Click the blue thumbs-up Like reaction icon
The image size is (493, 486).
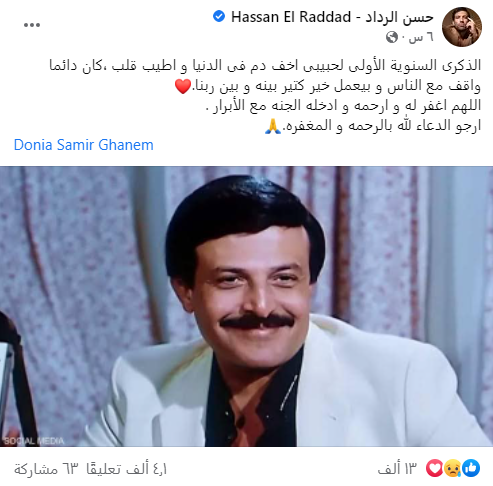click(x=471, y=468)
